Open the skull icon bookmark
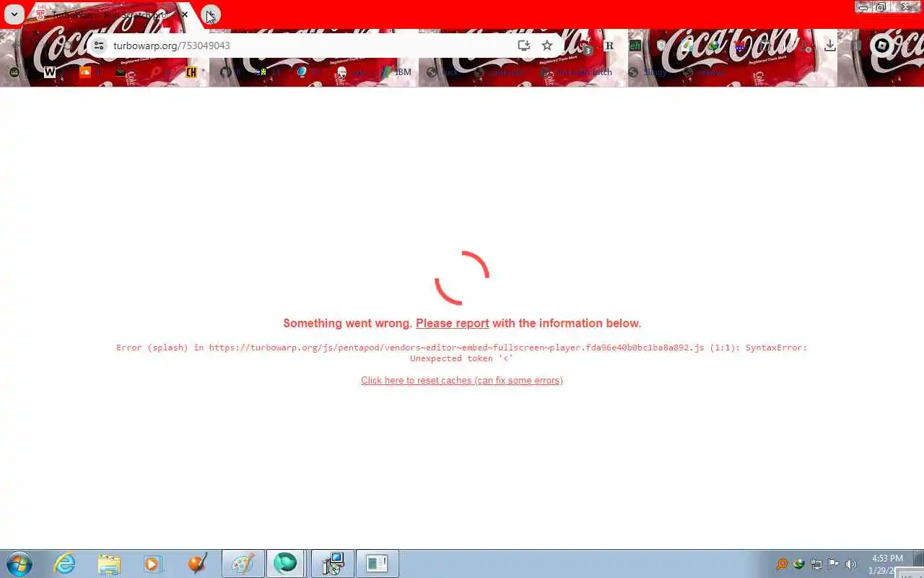924x578 pixels. click(342, 72)
